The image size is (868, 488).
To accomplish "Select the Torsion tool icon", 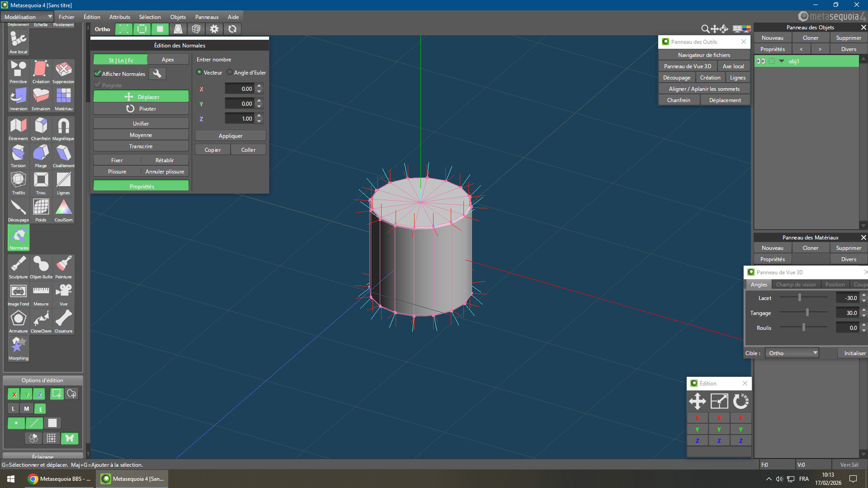I will (18, 154).
